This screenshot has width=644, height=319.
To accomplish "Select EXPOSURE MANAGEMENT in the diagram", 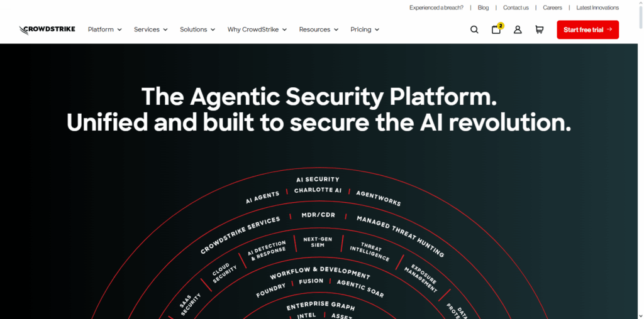I will (x=421, y=278).
